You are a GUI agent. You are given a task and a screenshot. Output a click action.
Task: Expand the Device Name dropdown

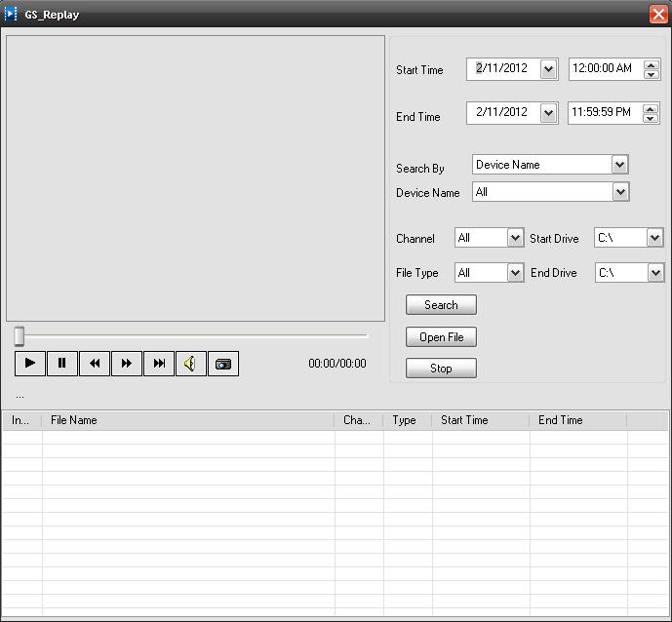click(620, 192)
